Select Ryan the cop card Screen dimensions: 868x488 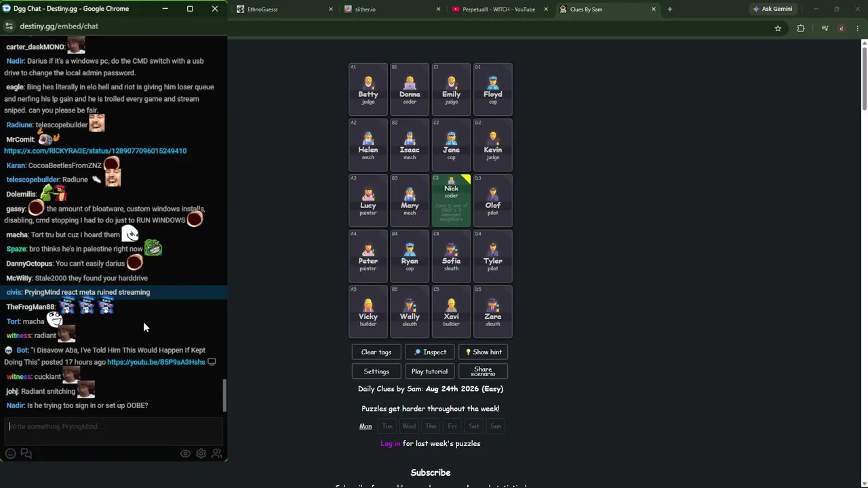(x=410, y=256)
